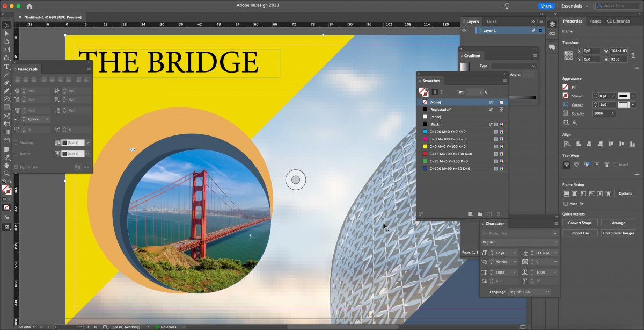Select the Gap tool
The height and width of the screenshot is (330, 644).
tap(6, 49)
